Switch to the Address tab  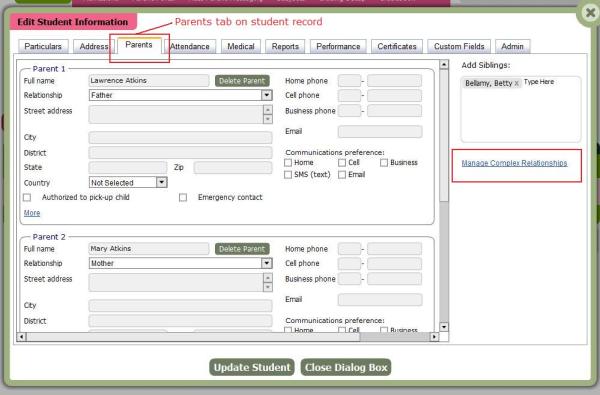[x=94, y=46]
